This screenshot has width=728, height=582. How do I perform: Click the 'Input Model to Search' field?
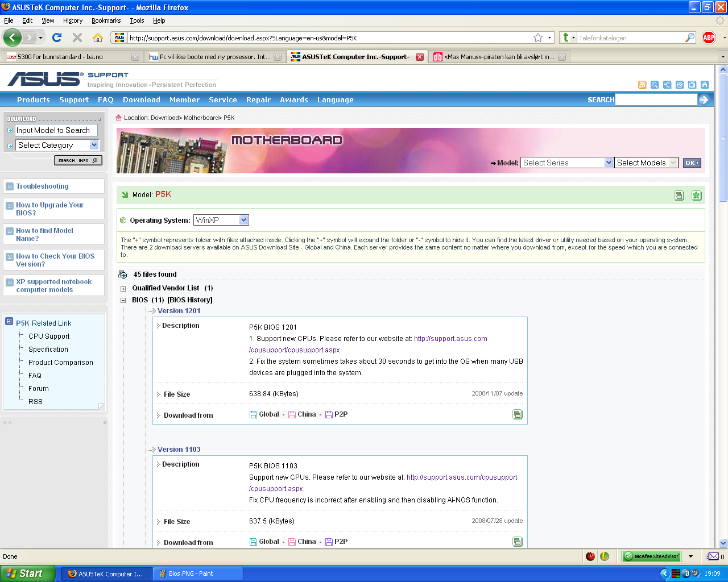[56, 130]
